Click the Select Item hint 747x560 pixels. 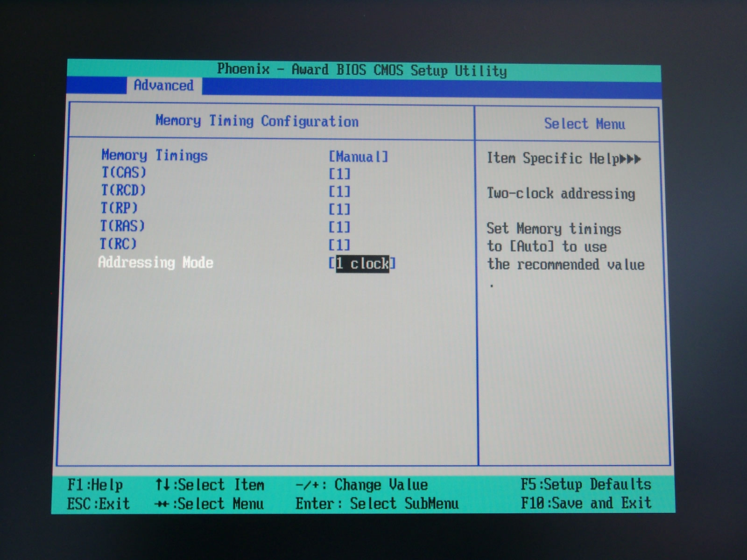[221, 485]
